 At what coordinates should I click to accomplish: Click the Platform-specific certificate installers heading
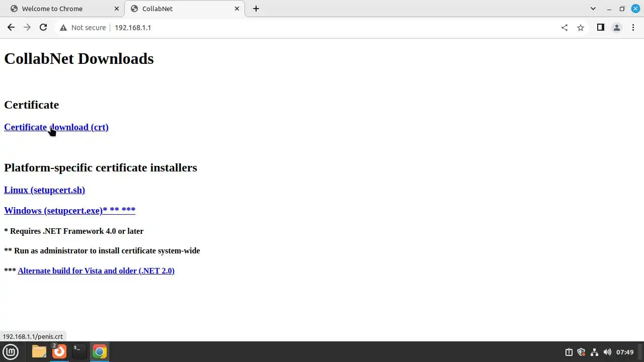(101, 167)
